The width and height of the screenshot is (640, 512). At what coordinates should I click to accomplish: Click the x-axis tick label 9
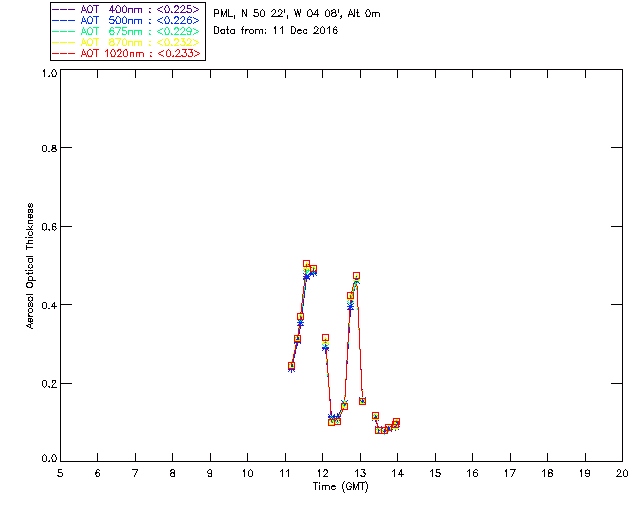210,473
